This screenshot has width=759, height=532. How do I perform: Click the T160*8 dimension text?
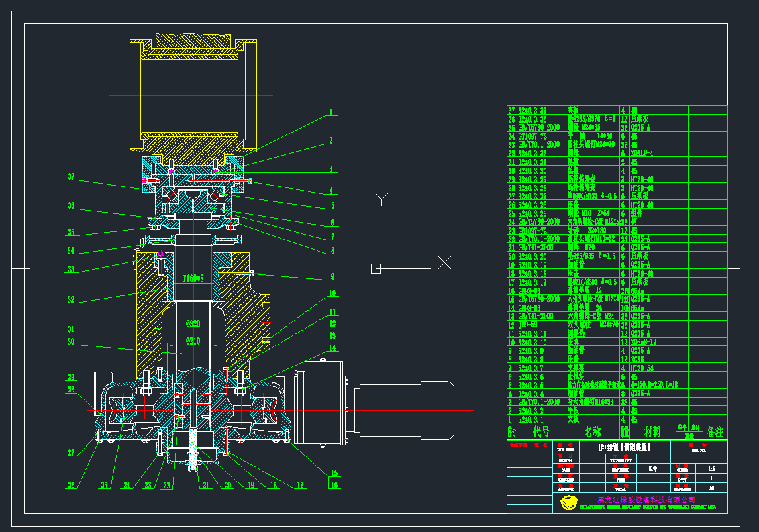pyautogui.click(x=193, y=279)
